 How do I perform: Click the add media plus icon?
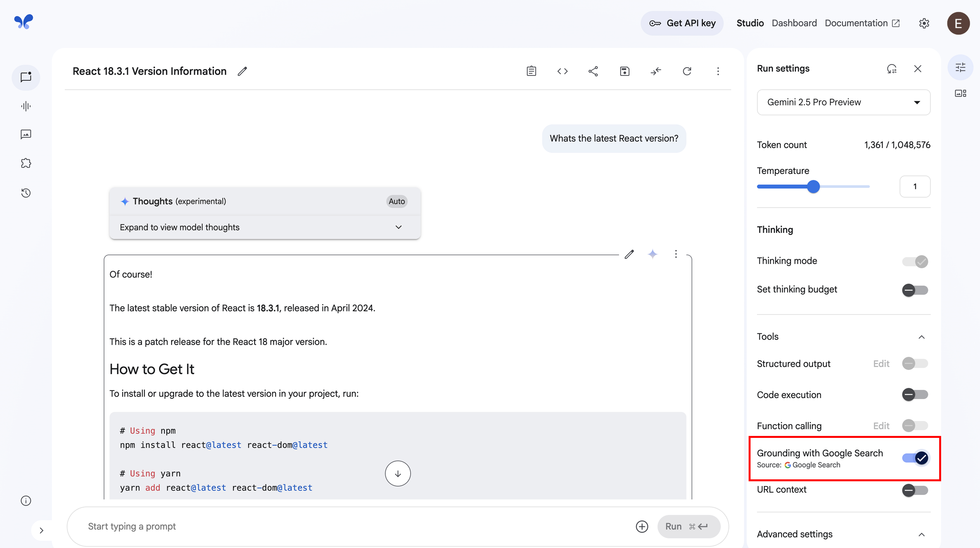pyautogui.click(x=642, y=527)
